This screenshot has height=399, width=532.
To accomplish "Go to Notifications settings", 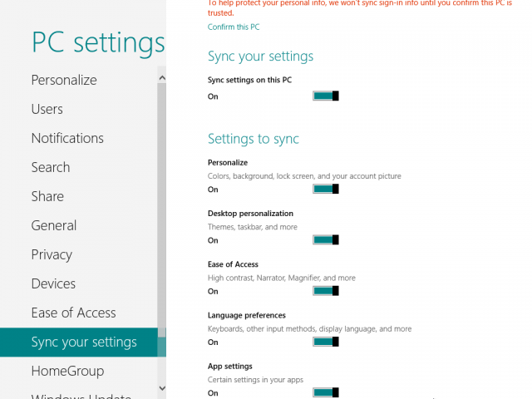I will (67, 139).
